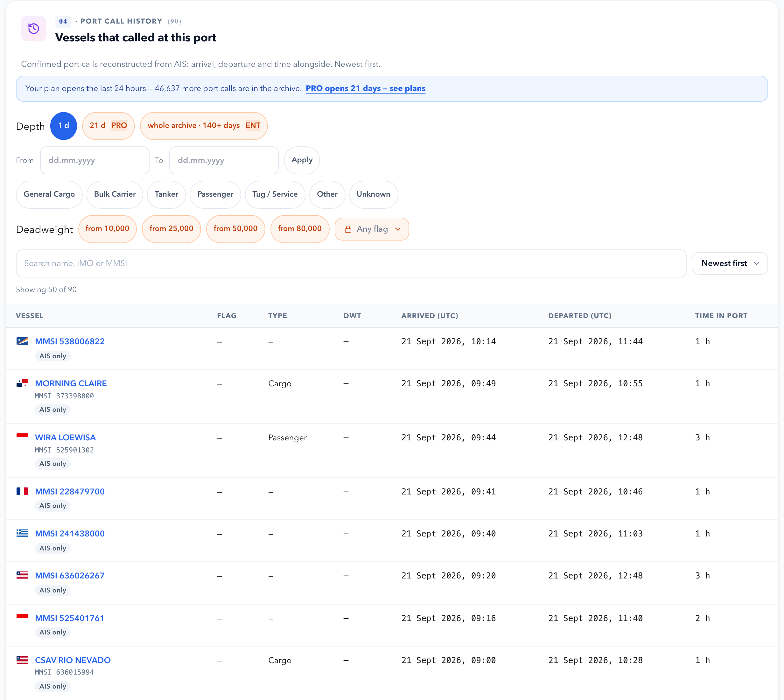784x700 pixels.
Task: Click the flag beside CSAV RIO NEVADO
Action: [x=22, y=660]
